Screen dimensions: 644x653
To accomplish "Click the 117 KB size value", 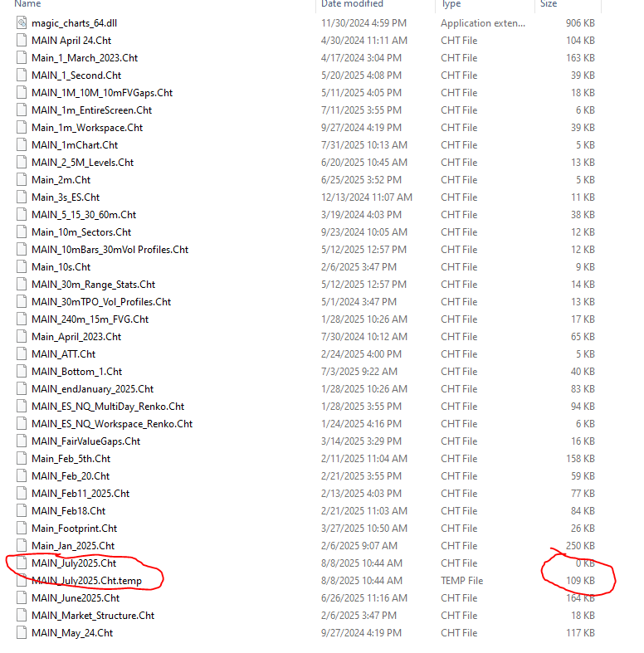I will tap(580, 632).
